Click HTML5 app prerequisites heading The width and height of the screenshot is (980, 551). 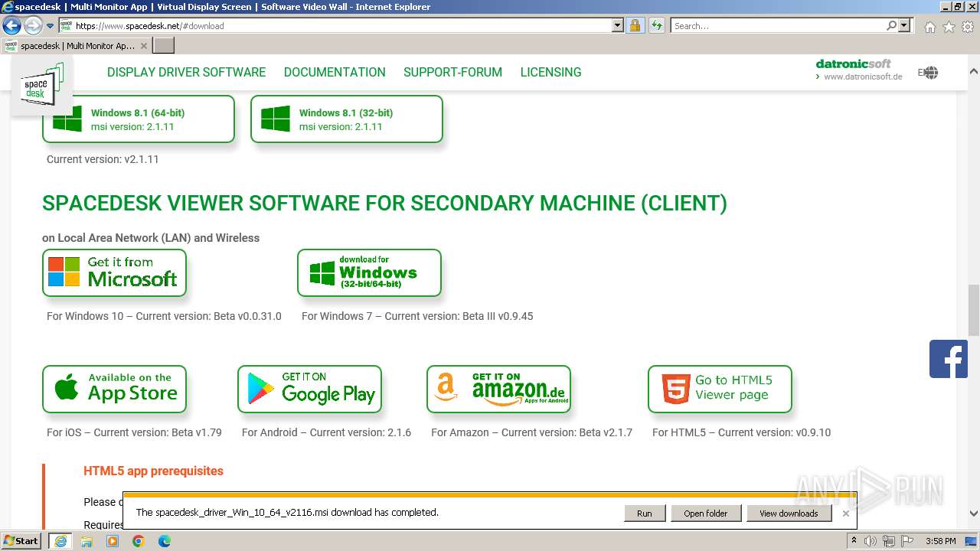[153, 471]
